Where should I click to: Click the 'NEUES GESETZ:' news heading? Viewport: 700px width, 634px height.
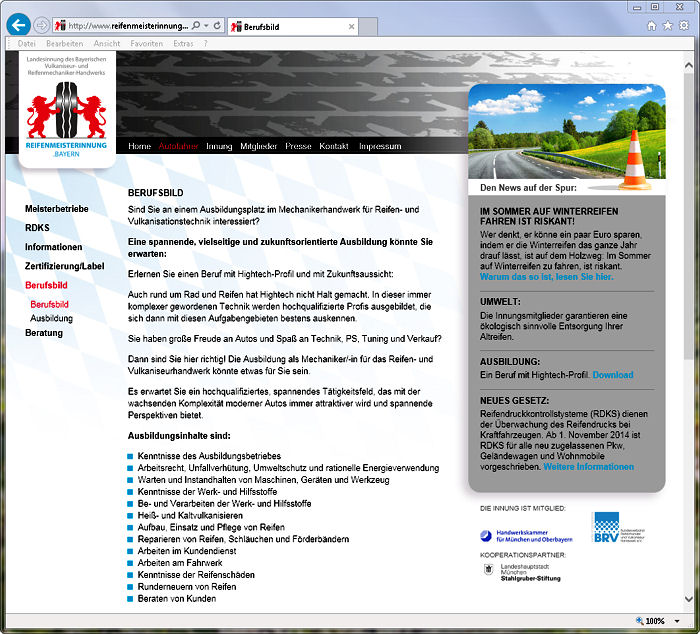pos(514,400)
